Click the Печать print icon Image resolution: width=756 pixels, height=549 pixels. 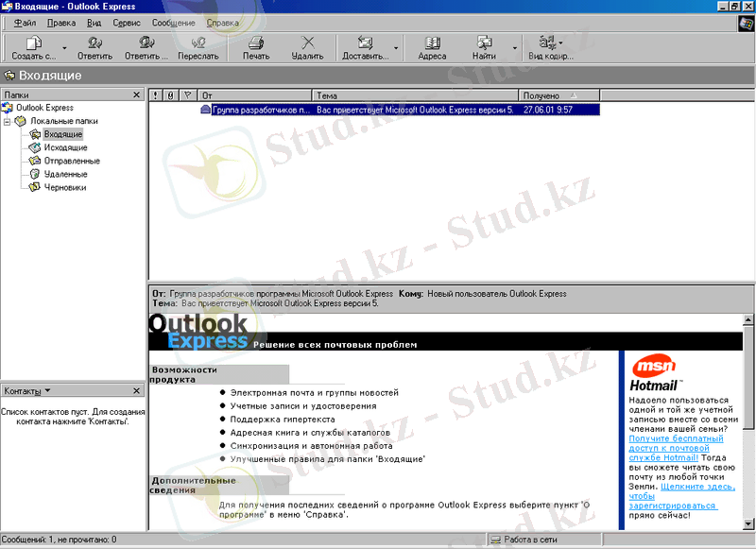click(x=255, y=43)
